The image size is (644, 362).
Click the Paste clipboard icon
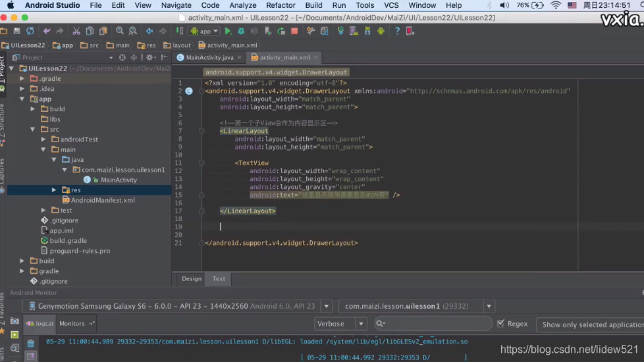point(103,31)
